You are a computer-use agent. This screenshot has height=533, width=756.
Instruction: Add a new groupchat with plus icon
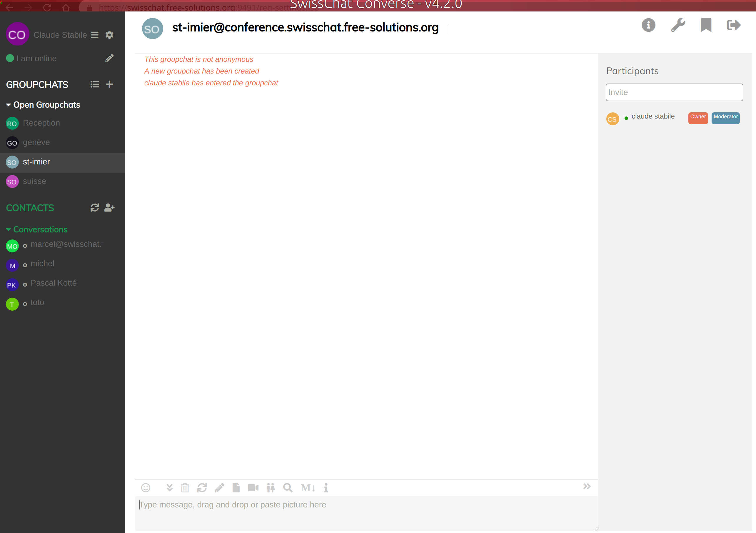click(x=109, y=84)
